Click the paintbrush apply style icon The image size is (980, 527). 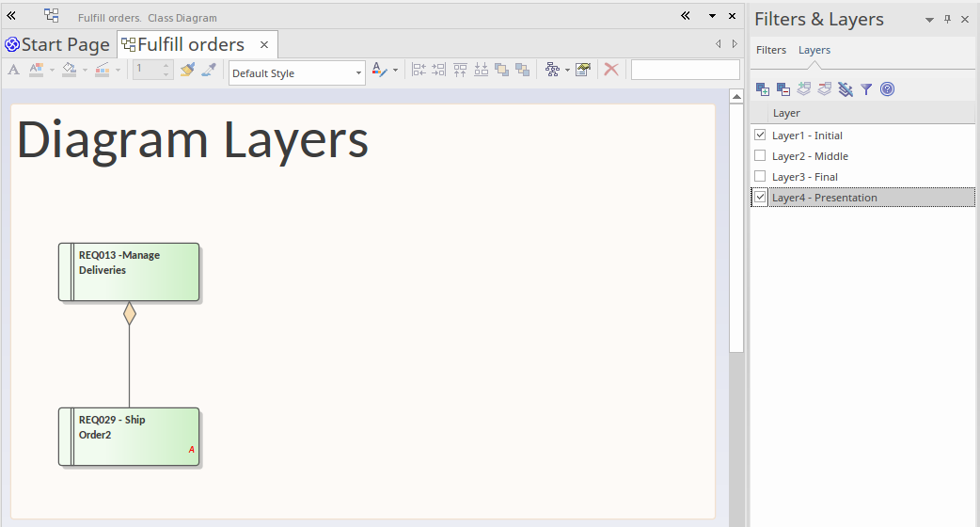point(187,70)
